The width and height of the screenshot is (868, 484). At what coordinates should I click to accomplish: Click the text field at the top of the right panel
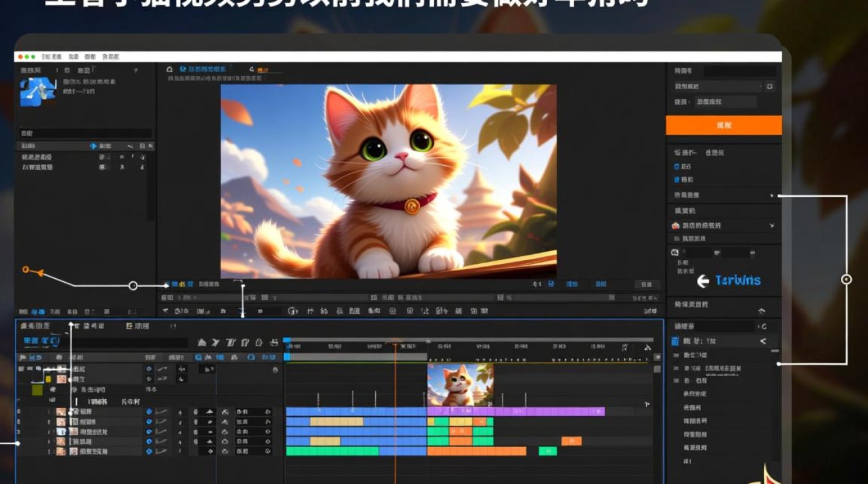click(739, 71)
